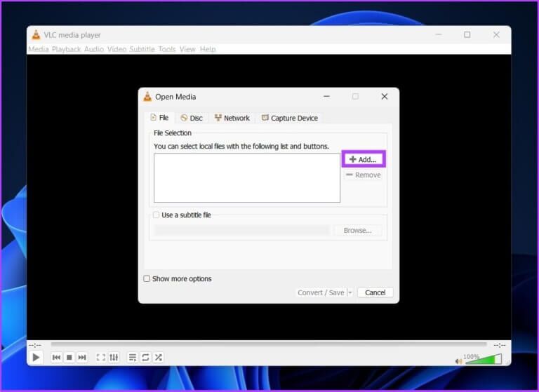Open the Media menu in VLC
This screenshot has height=392, width=539.
[x=38, y=49]
